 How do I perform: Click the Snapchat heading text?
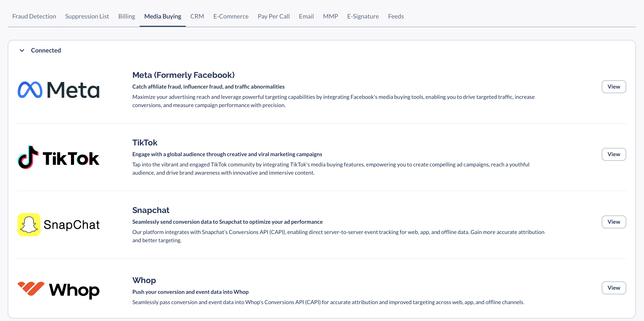(x=151, y=210)
